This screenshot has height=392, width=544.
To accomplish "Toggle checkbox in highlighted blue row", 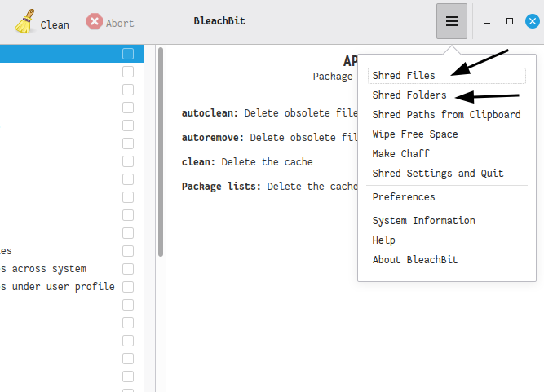I will (x=128, y=54).
